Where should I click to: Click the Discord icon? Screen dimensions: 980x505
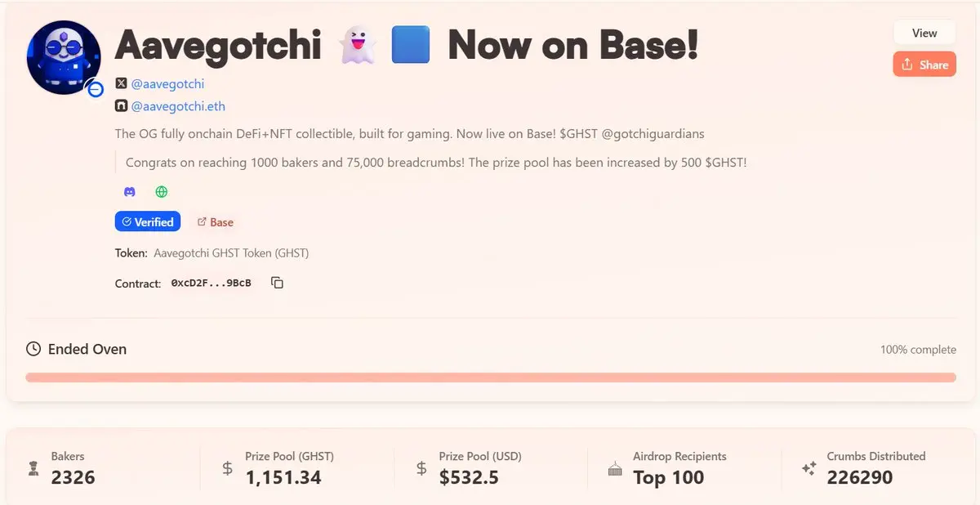(129, 192)
